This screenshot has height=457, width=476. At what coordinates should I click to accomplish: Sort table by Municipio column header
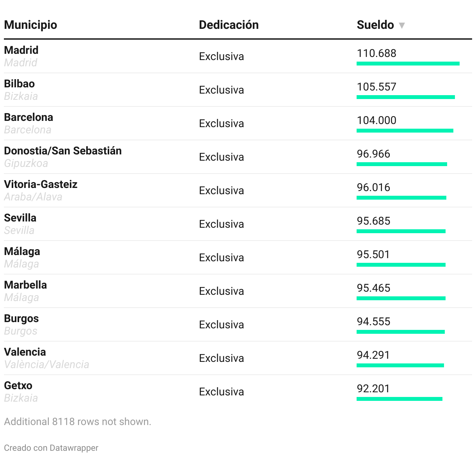click(x=30, y=25)
